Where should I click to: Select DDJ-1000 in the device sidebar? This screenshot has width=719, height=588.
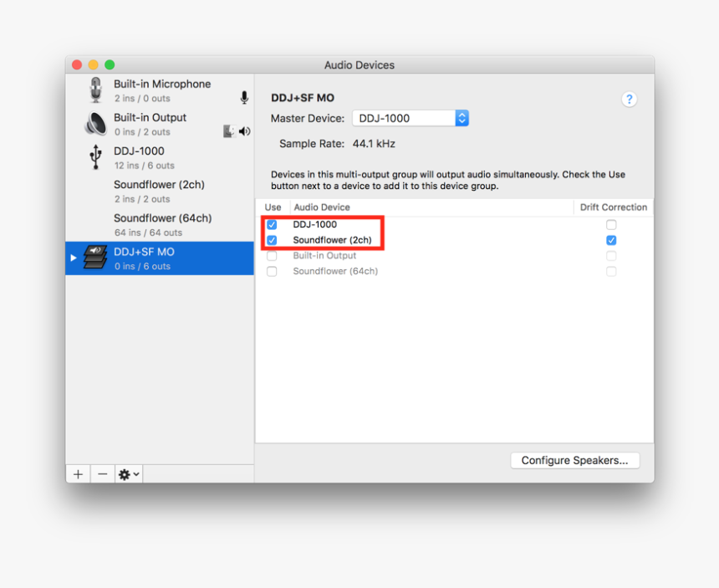pos(160,158)
